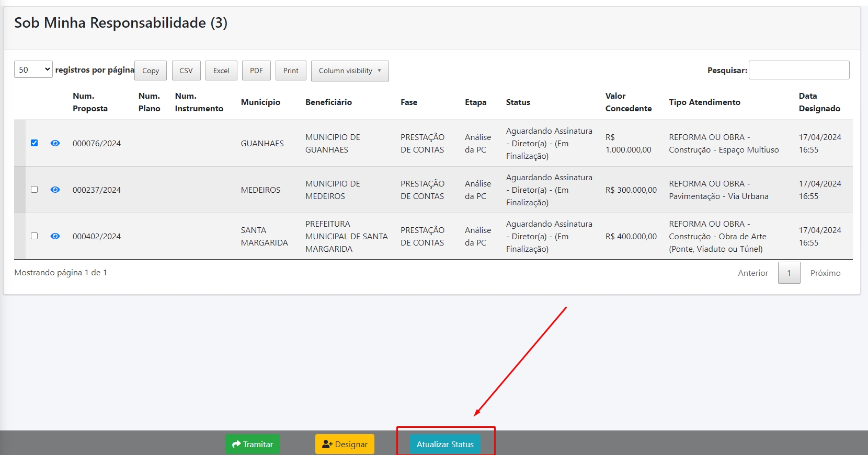868x455 pixels.
Task: Go to page 1 in pagination
Action: 789,273
